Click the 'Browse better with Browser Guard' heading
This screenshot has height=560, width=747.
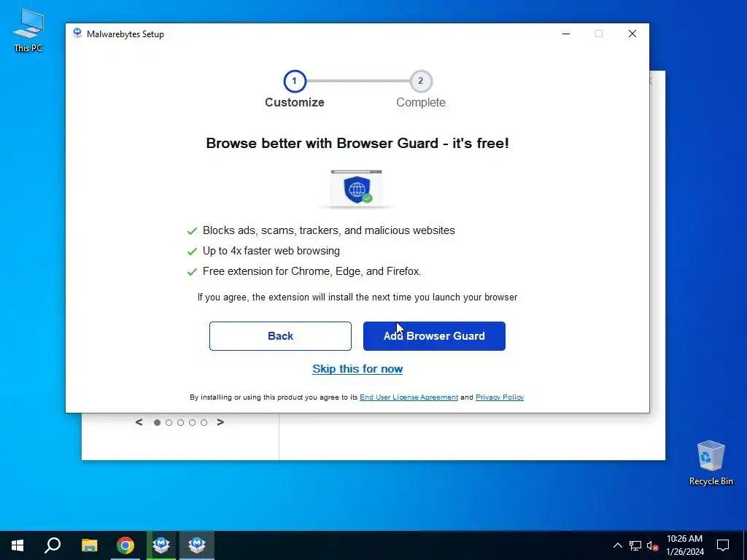[x=357, y=144]
